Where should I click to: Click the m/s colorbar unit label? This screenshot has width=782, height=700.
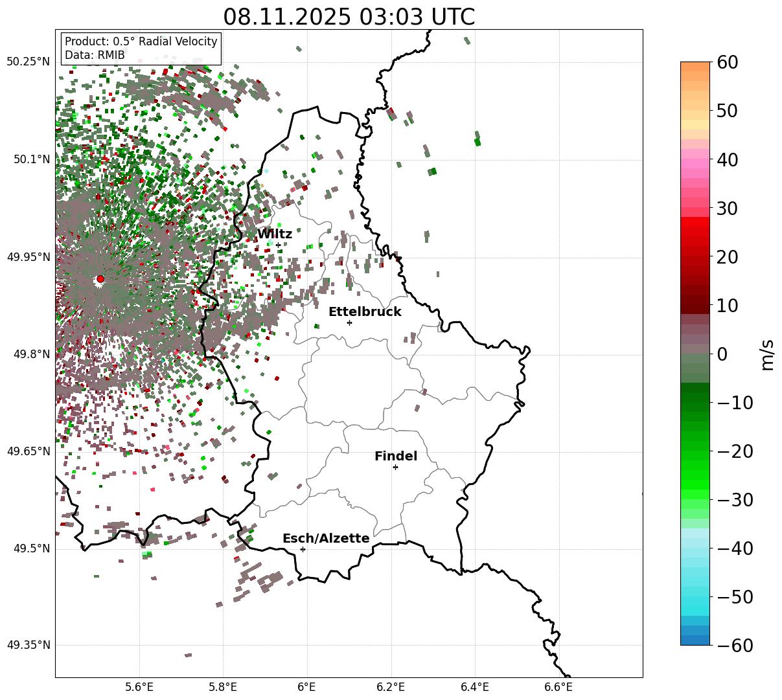tap(768, 354)
